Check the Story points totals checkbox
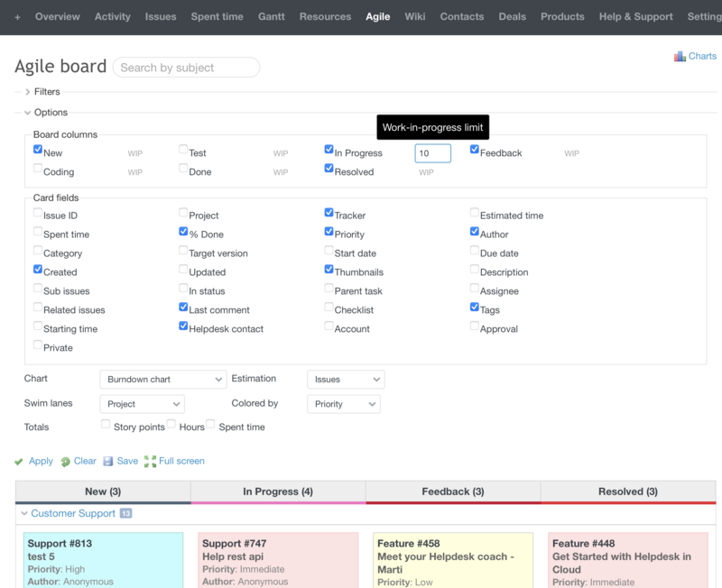The image size is (722, 588). pos(106,423)
